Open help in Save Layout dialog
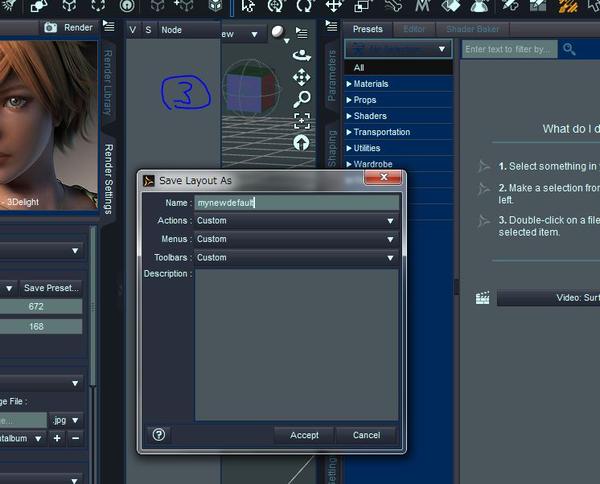 [159, 434]
